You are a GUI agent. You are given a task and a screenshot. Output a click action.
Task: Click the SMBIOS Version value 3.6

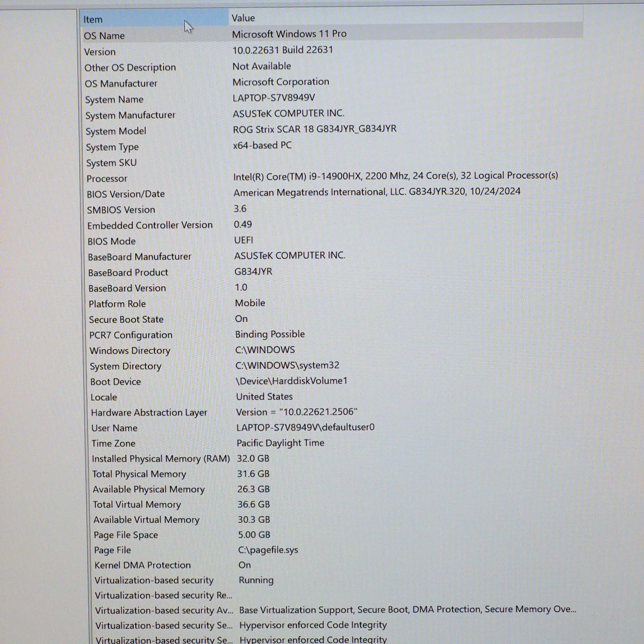(x=240, y=209)
